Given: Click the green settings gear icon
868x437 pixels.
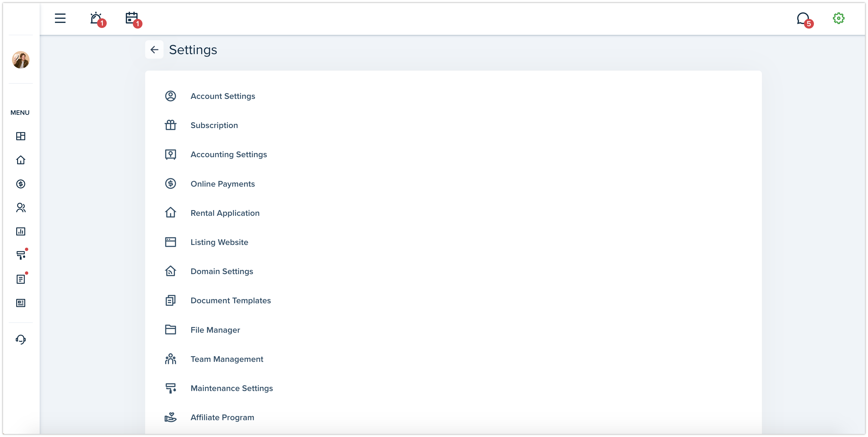Looking at the screenshot, I should [x=839, y=19].
